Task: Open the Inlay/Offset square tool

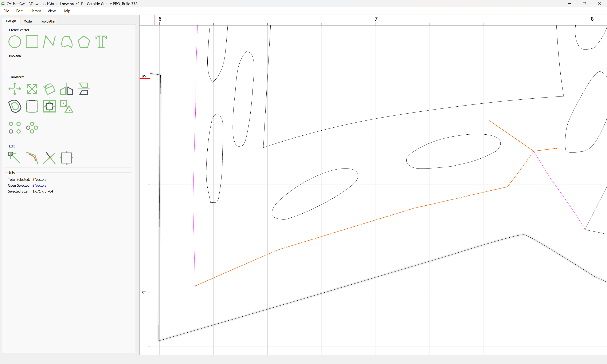Action: (x=49, y=106)
